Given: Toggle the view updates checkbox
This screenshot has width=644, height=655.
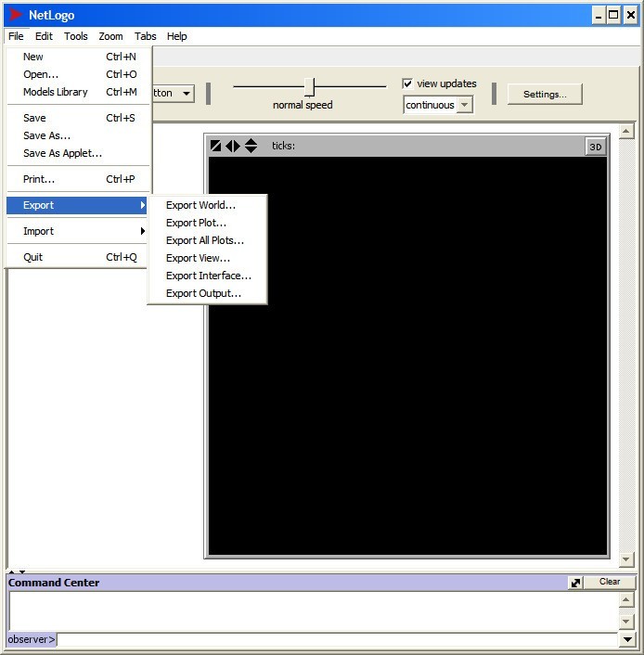Looking at the screenshot, I should click(407, 83).
